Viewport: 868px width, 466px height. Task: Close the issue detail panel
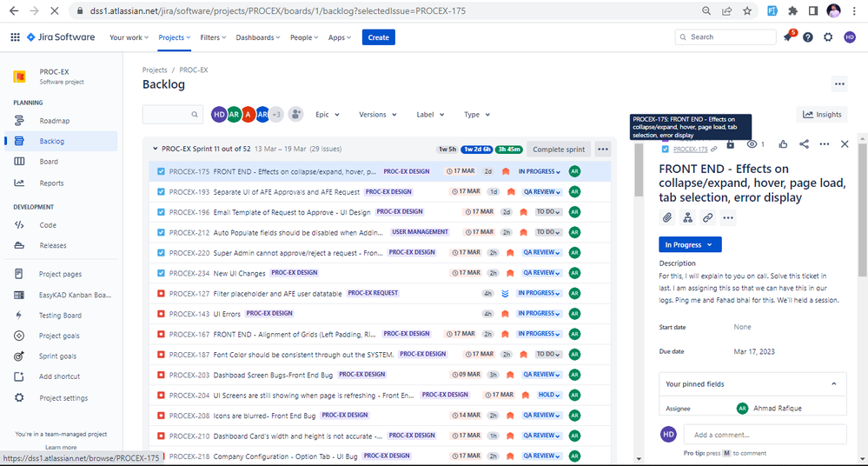(845, 144)
